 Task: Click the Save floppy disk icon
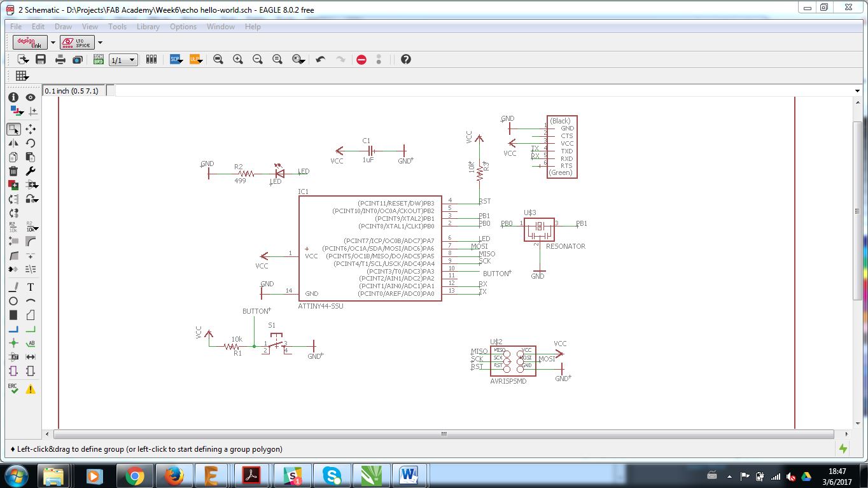point(41,59)
